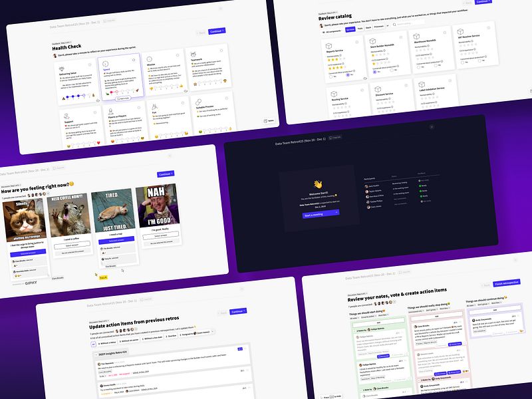Click the Discount Service cube icon

click(378, 89)
